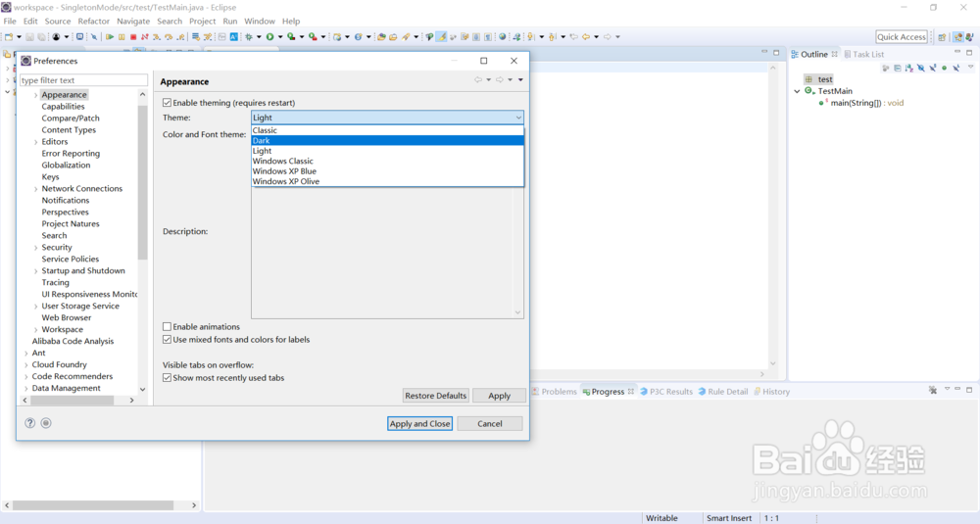Image resolution: width=980 pixels, height=524 pixels.
Task: Click the Open Perspective icon
Action: tap(942, 37)
